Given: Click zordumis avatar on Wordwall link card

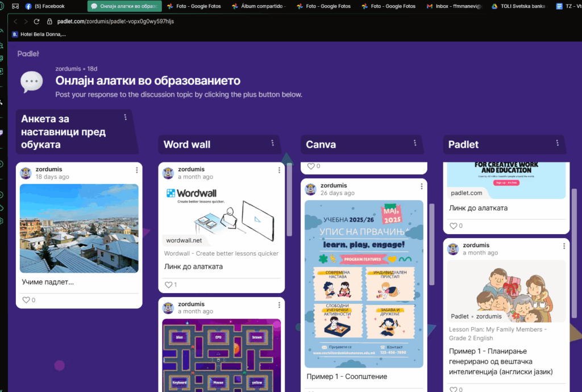Looking at the screenshot, I should [x=168, y=173].
